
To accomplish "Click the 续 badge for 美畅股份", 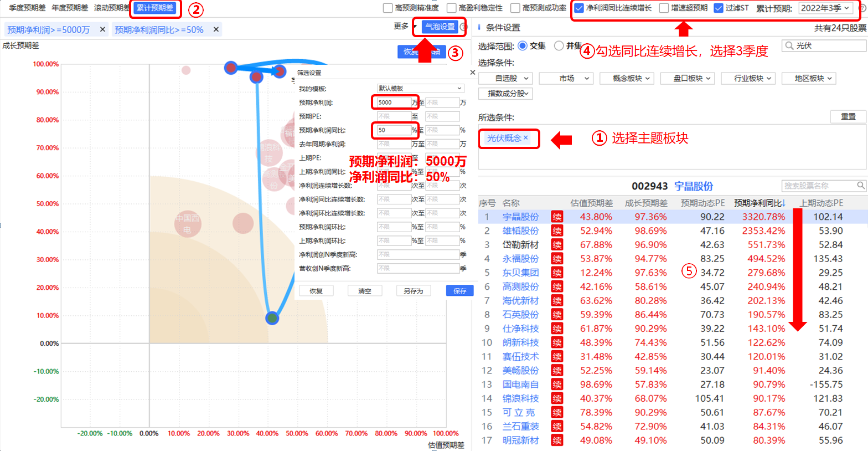I will coord(557,371).
